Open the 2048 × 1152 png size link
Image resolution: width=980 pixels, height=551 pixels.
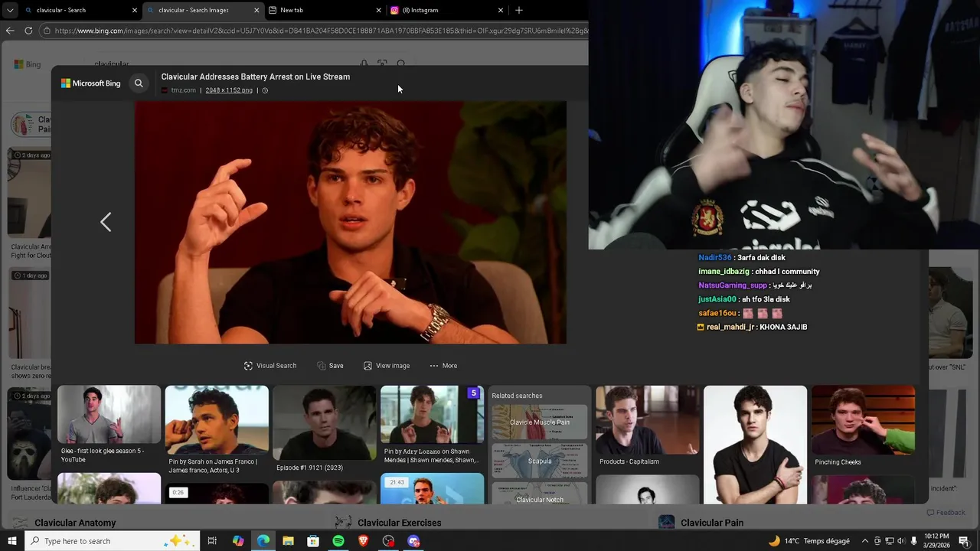pyautogui.click(x=229, y=90)
